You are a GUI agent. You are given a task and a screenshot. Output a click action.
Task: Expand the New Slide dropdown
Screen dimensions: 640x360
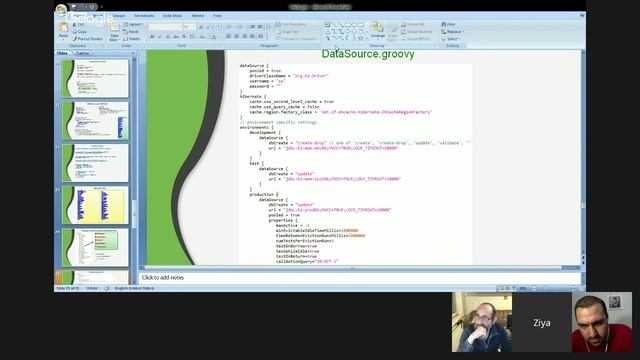114,38
